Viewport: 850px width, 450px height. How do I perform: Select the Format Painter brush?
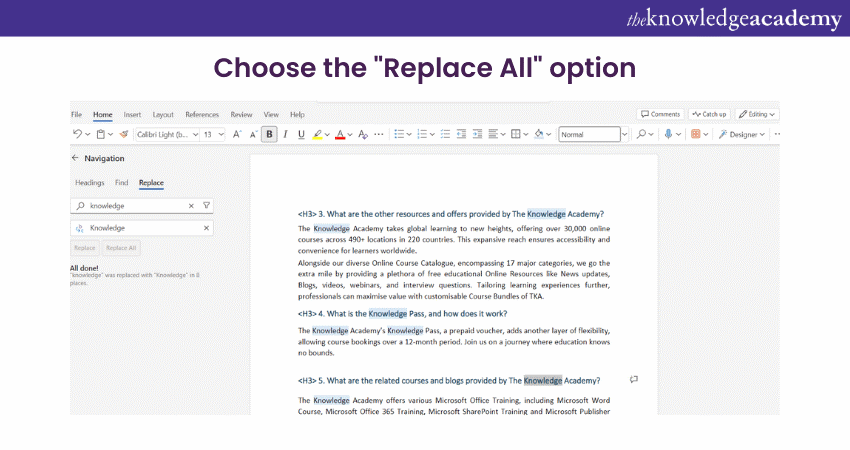click(124, 134)
